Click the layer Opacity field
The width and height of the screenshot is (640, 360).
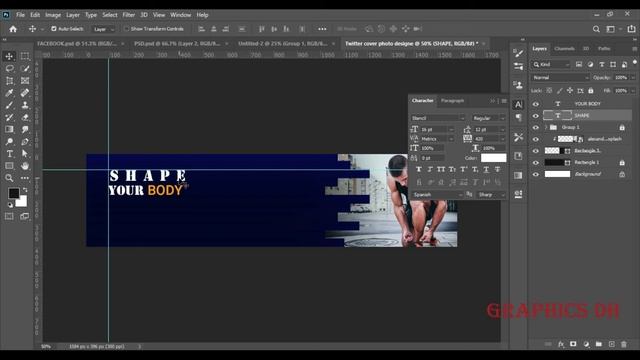tap(621, 78)
